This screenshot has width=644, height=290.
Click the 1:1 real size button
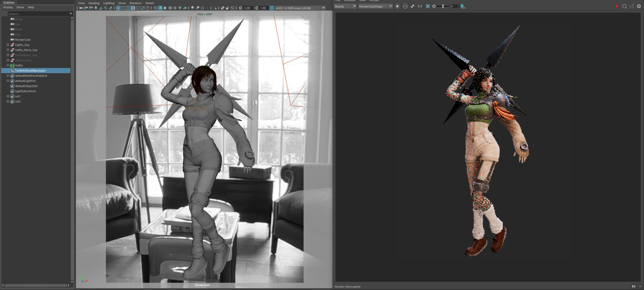pos(419,6)
